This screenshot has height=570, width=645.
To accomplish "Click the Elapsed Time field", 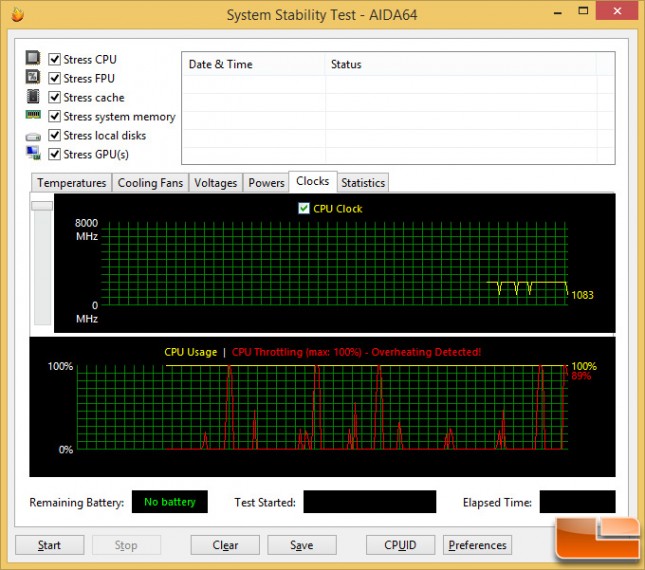I will (x=578, y=502).
